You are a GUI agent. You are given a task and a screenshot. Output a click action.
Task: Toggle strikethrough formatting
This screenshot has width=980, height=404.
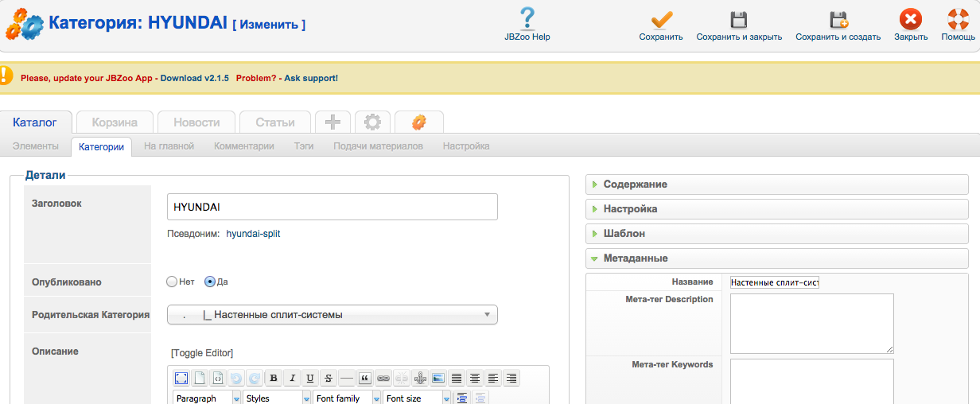click(329, 379)
